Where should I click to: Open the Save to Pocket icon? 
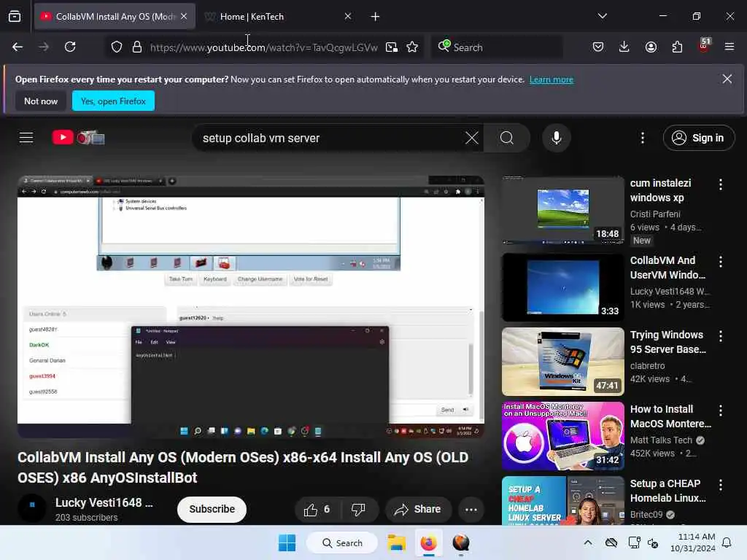(x=598, y=47)
